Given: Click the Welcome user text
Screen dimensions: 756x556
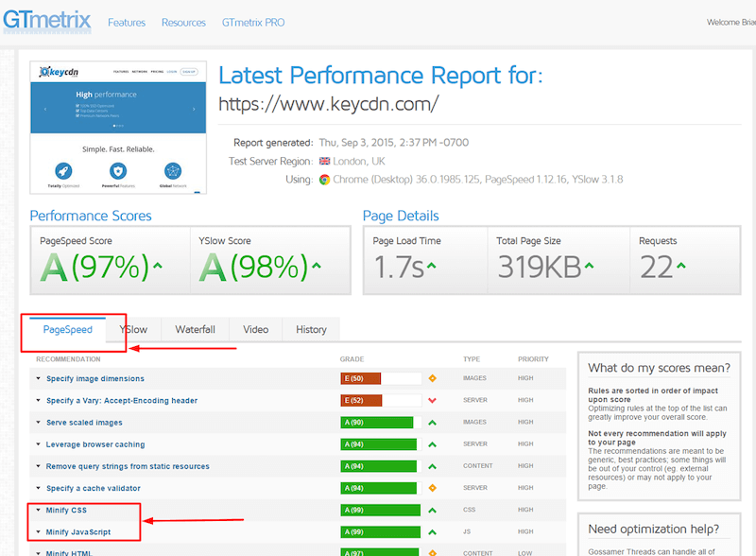Looking at the screenshot, I should click(x=730, y=22).
